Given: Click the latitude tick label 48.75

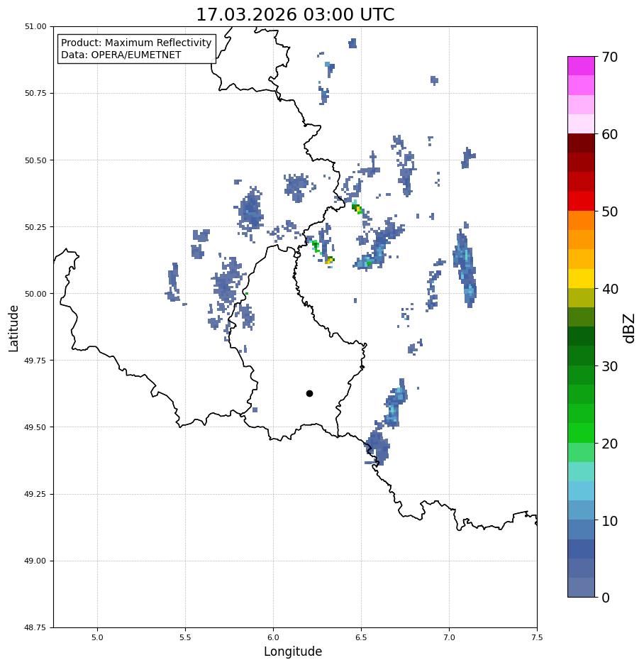Looking at the screenshot, I should click(x=35, y=627).
